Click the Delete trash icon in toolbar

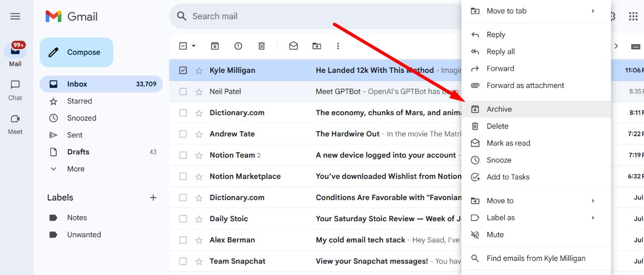click(x=262, y=46)
